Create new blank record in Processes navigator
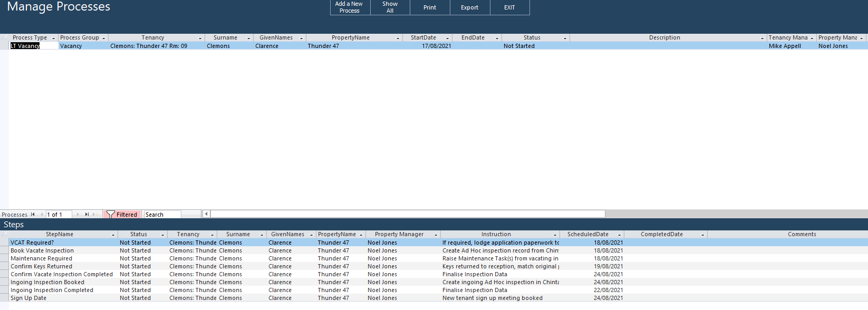Screen dimensions: 868x310 point(95,215)
